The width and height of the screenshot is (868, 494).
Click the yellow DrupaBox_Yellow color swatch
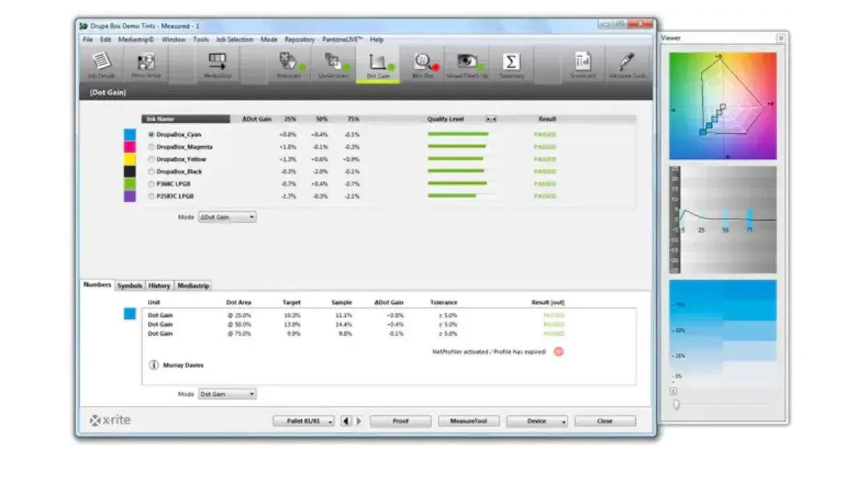coord(130,160)
